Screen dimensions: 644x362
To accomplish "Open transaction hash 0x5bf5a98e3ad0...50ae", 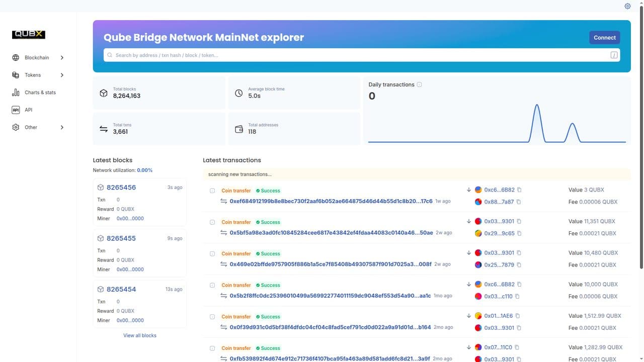I will pos(331,233).
